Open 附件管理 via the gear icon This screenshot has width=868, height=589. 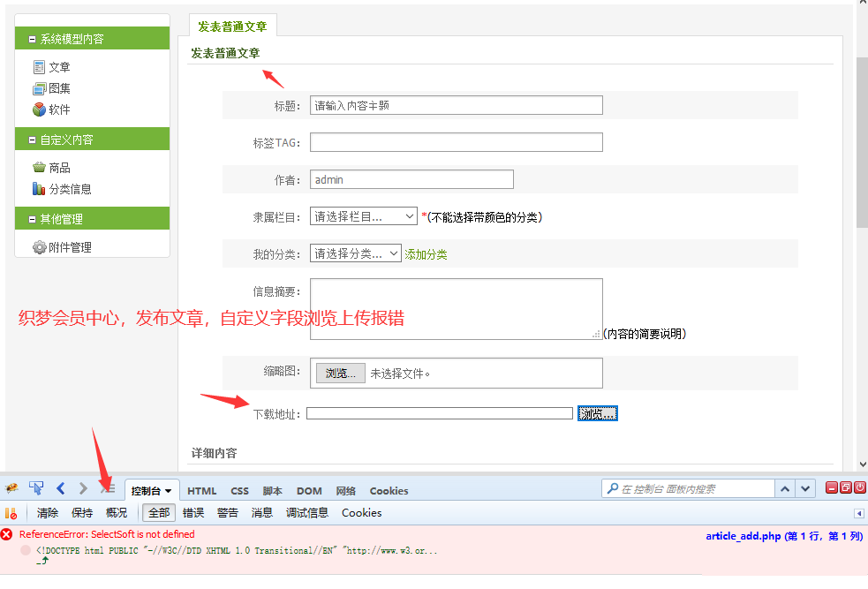[x=40, y=245]
